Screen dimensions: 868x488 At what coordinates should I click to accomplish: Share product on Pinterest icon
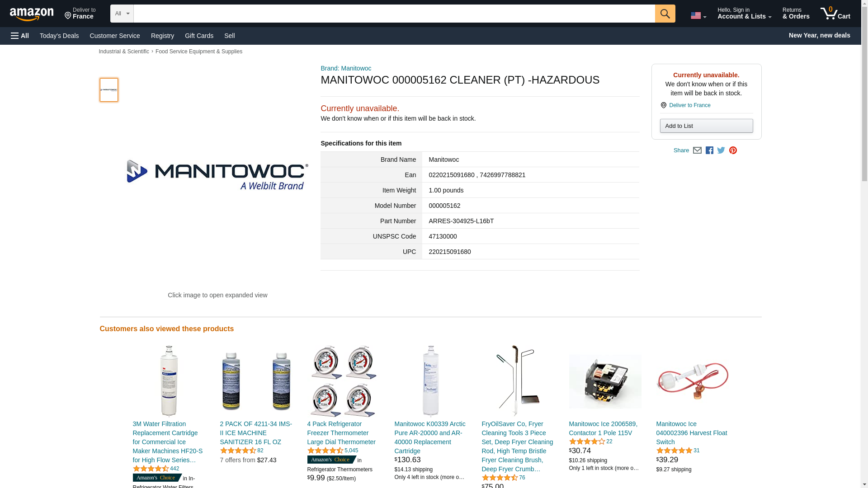coord(733,150)
